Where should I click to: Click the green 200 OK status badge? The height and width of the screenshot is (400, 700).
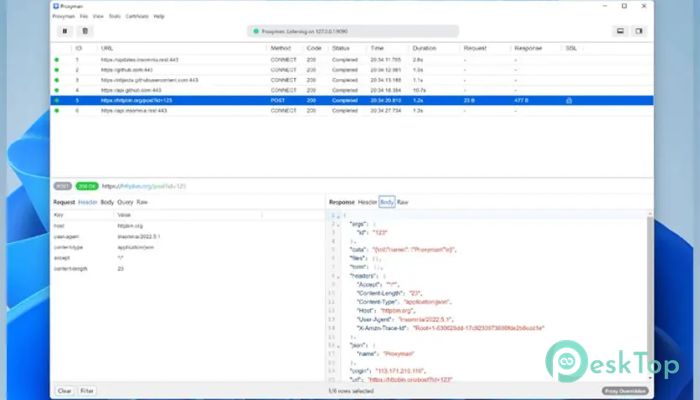[87, 186]
